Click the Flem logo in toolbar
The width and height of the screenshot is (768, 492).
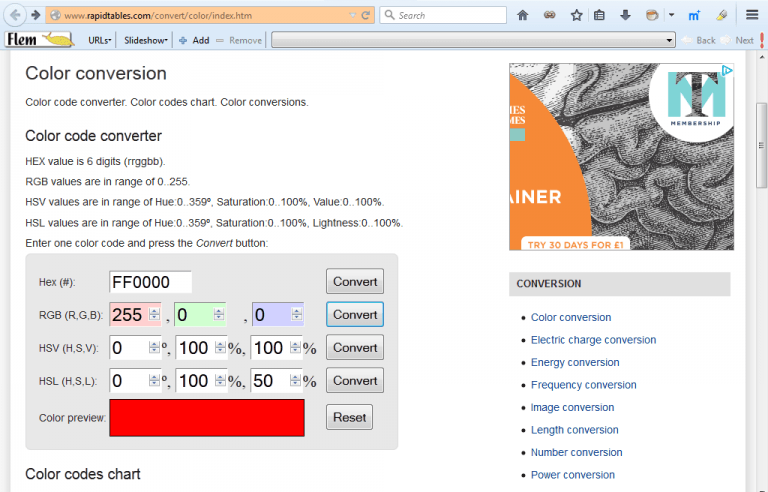click(38, 40)
